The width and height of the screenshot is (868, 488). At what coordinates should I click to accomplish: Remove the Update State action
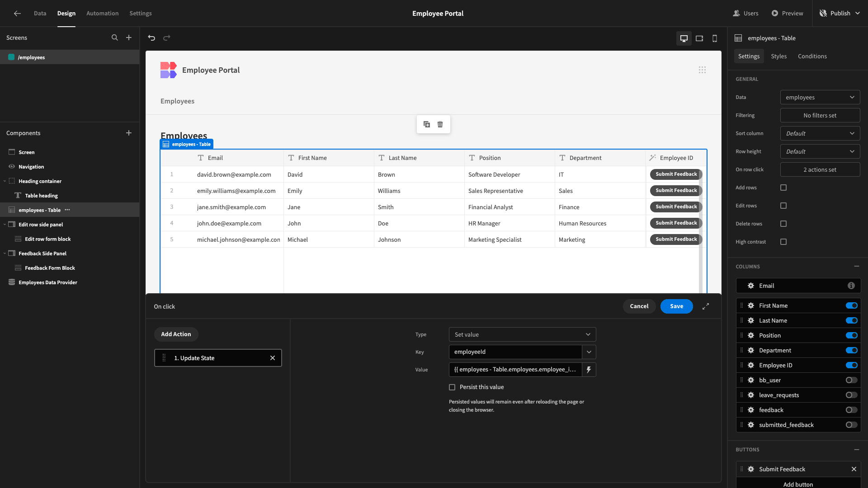273,358
